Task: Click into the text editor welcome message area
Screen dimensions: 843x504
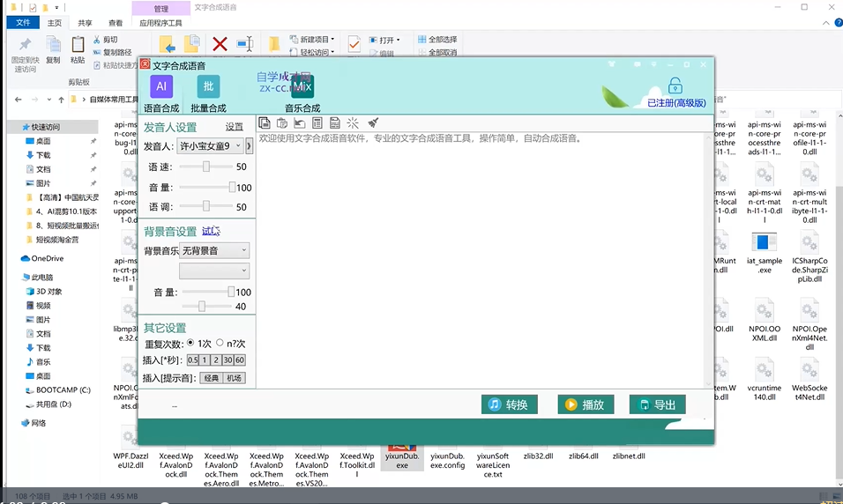Action: [481, 260]
